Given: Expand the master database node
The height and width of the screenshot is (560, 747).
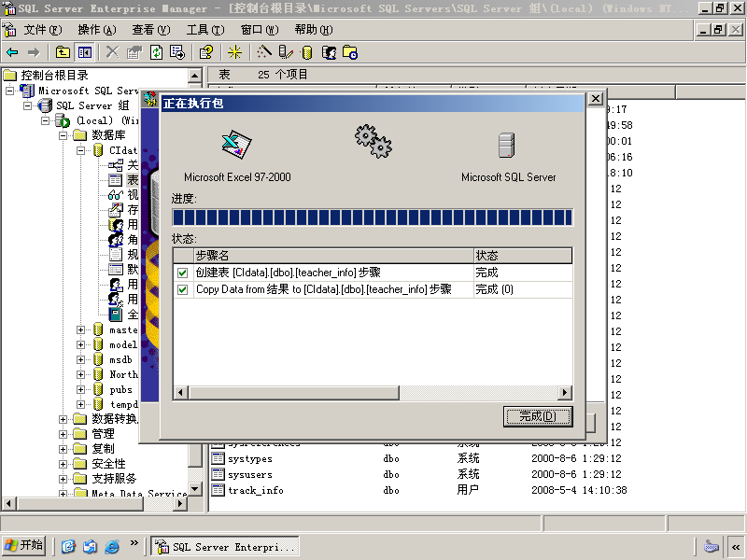Looking at the screenshot, I should [x=81, y=329].
